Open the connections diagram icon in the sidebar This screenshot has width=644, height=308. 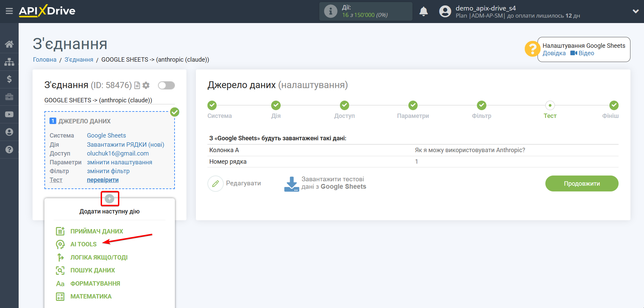[x=9, y=62]
